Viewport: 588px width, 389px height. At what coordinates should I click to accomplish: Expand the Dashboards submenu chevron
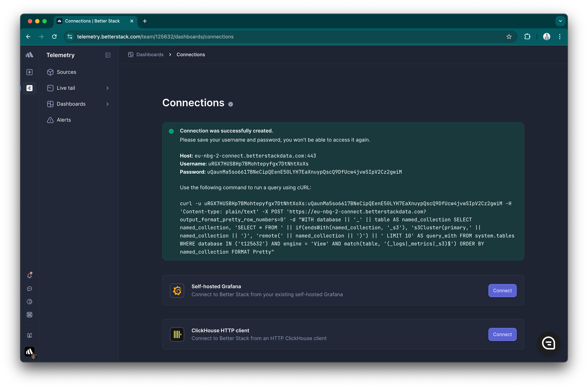pyautogui.click(x=108, y=104)
